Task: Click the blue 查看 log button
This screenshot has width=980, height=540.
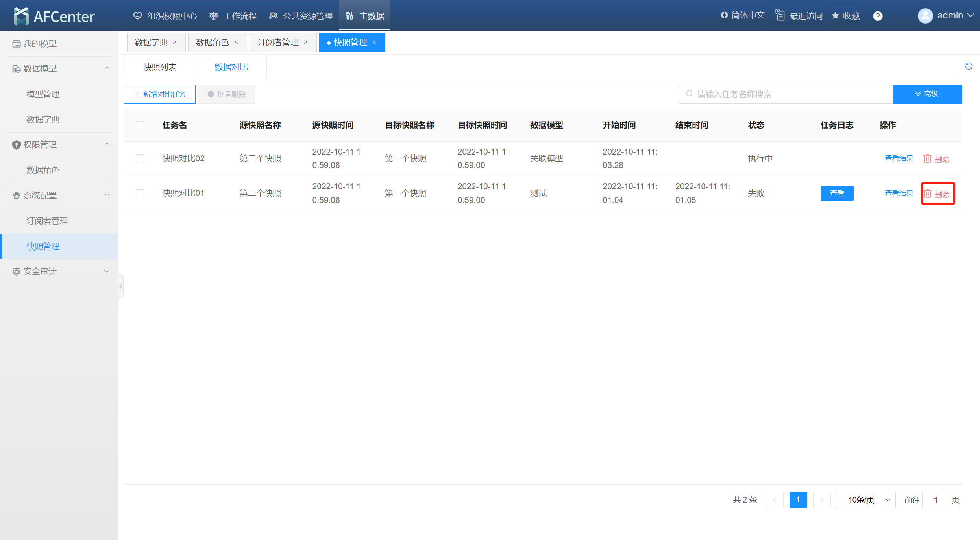Action: tap(837, 193)
